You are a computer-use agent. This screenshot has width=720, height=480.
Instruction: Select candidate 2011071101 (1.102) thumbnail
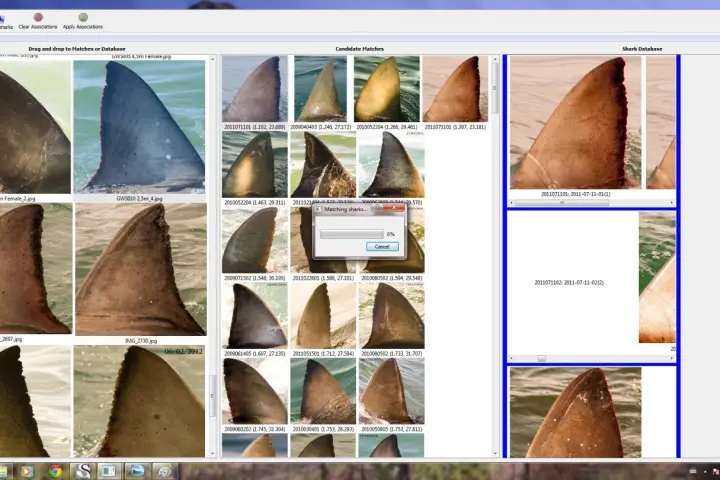tap(255, 89)
